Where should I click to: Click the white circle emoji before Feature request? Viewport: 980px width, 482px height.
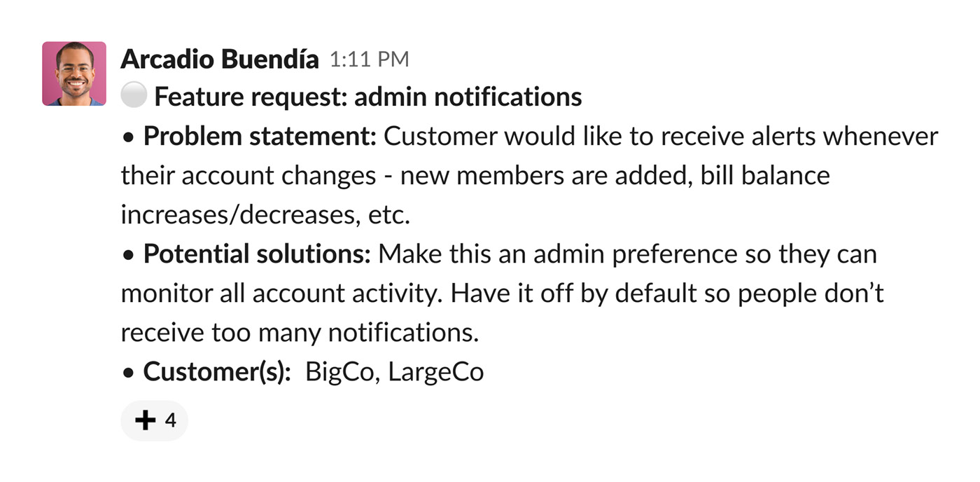133,96
